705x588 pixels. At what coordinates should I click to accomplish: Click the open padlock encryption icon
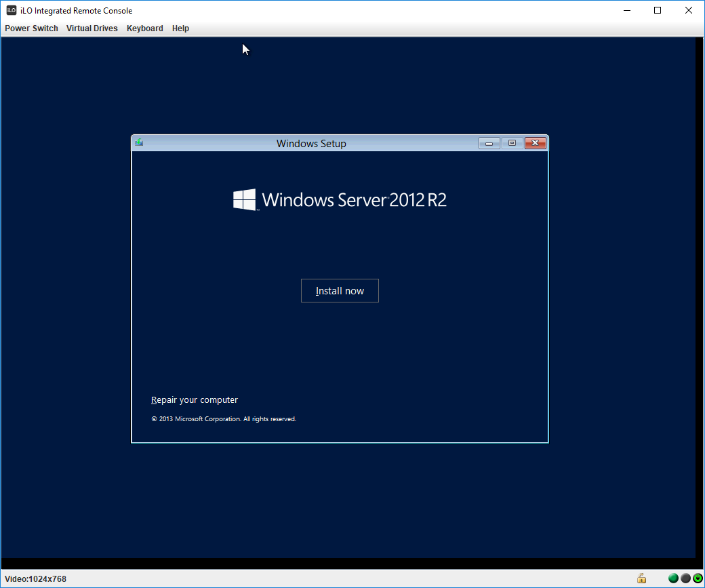[x=641, y=579]
